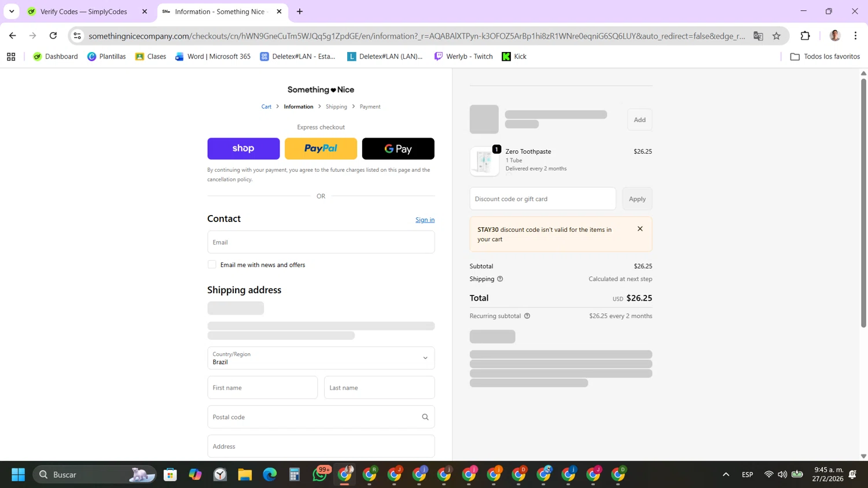Open File Explorer from the taskbar
The height and width of the screenshot is (488, 868).
(x=245, y=475)
